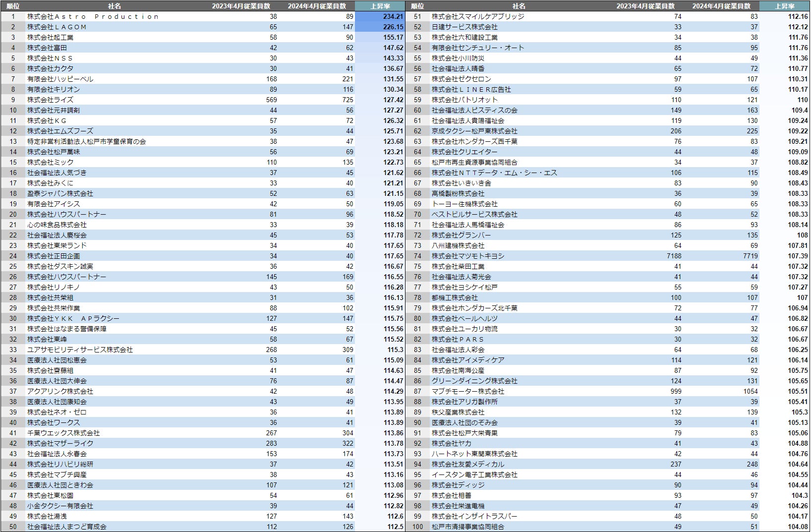Click the 株式会社Ａｓｔｒｏ Ｐｒｏｄｕｃｔｉｏｎ cell
811x532 pixels.
pyautogui.click(x=93, y=16)
